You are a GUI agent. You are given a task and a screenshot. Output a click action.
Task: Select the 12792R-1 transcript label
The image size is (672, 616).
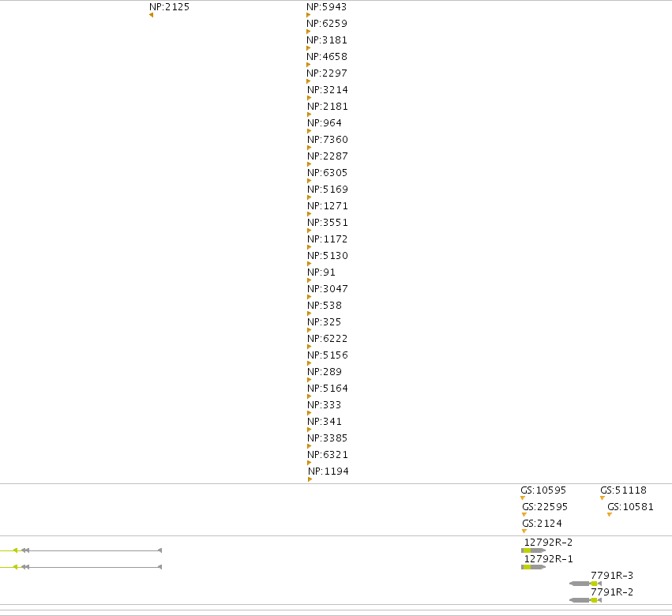click(548, 559)
